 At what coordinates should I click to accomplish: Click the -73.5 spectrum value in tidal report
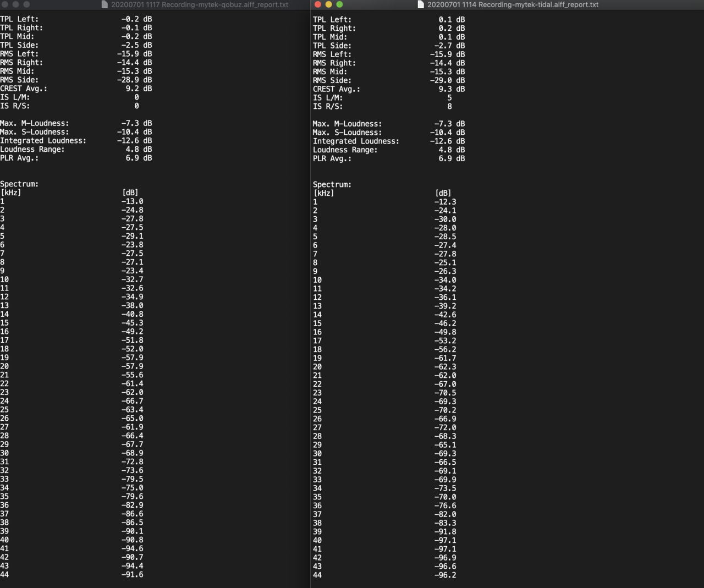[x=445, y=488]
